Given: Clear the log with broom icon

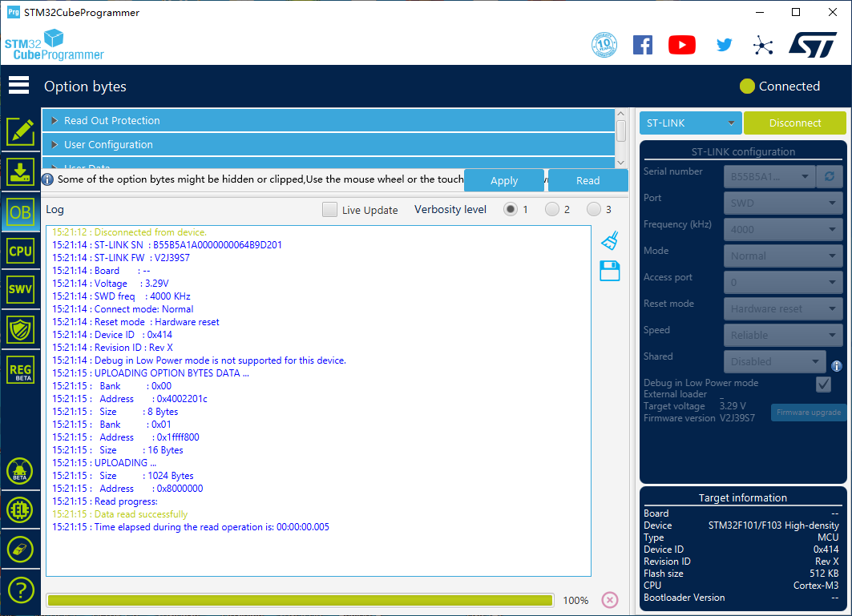Looking at the screenshot, I should click(610, 240).
